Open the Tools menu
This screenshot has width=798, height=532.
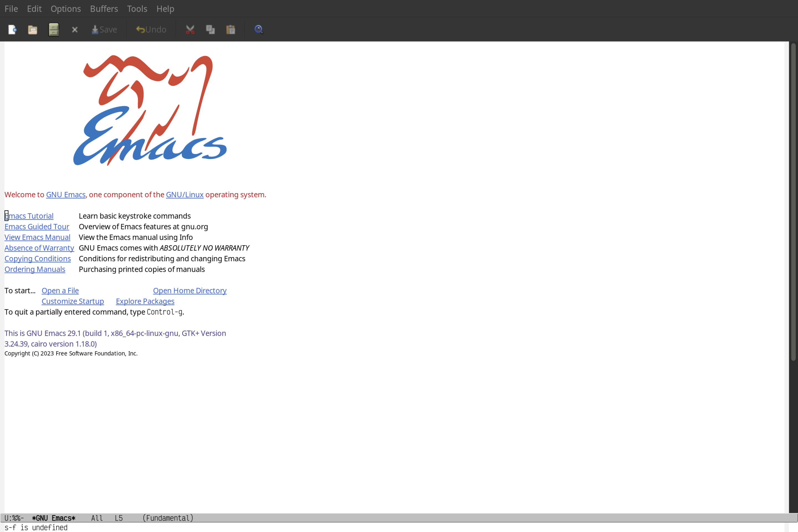[137, 8]
